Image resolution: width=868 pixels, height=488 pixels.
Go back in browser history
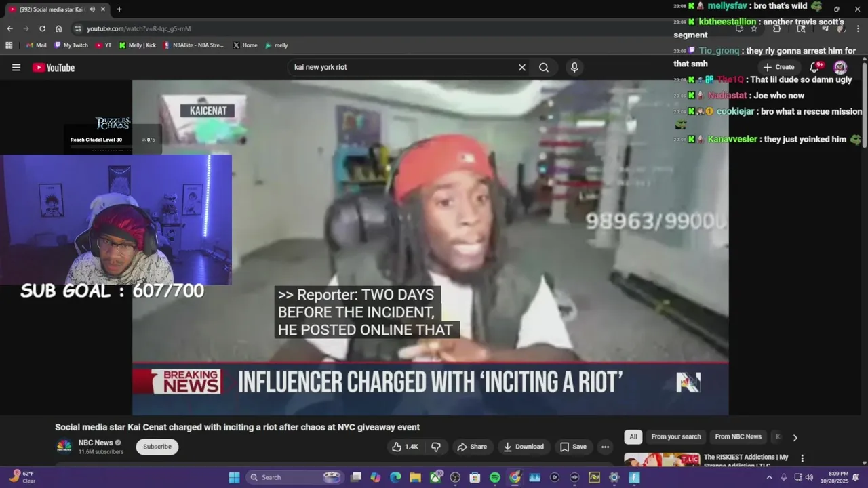(9, 28)
